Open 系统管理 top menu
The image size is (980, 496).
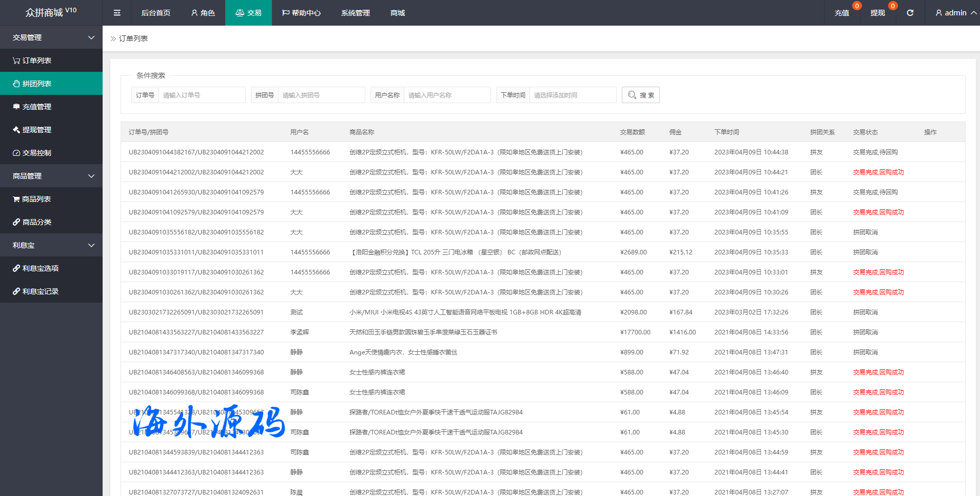click(355, 13)
